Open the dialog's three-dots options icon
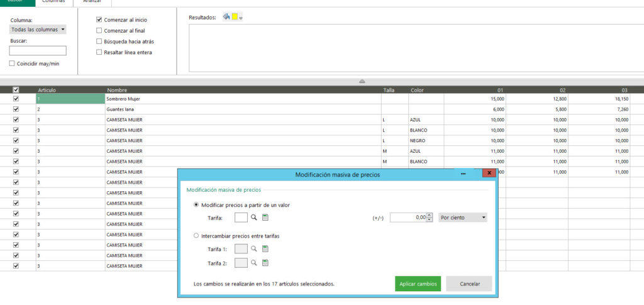Image resolution: width=644 pixels, height=305 pixels. click(x=464, y=174)
